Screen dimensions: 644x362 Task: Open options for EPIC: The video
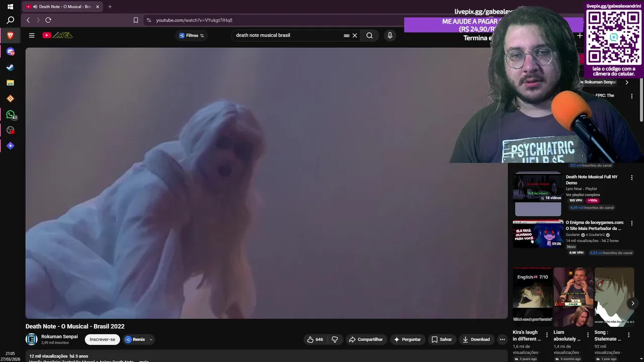coord(632,96)
